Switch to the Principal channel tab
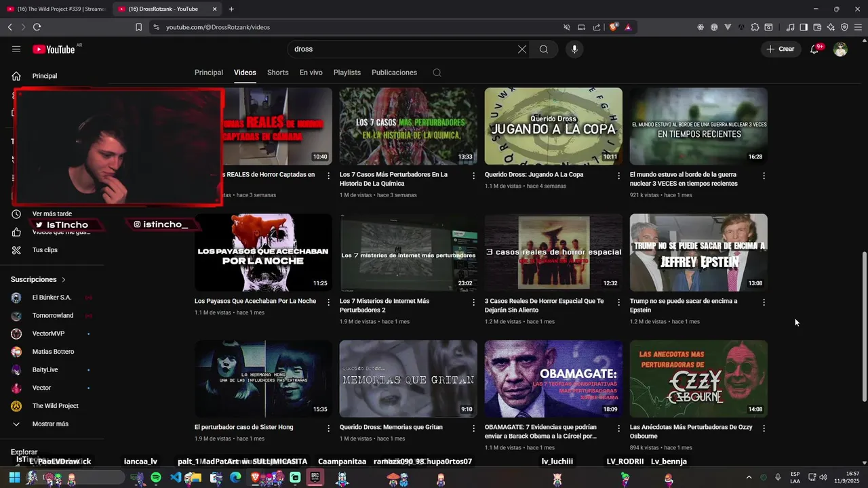868x488 pixels. click(209, 73)
